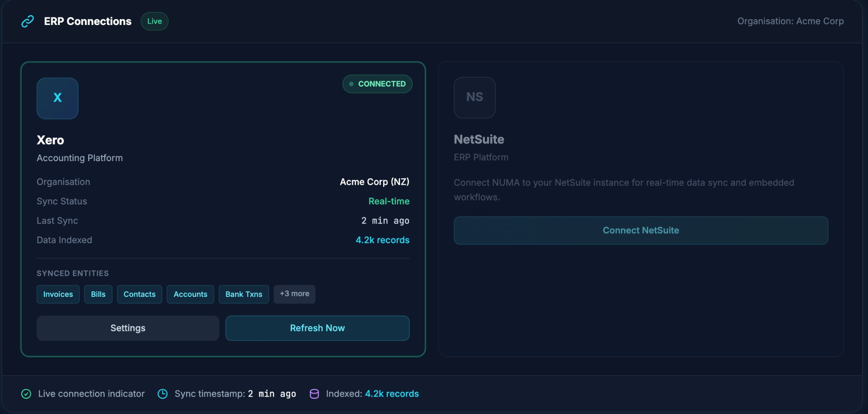Screen dimensions: 868x414
Task: Click the Real-time sync status value
Action: [x=389, y=202]
